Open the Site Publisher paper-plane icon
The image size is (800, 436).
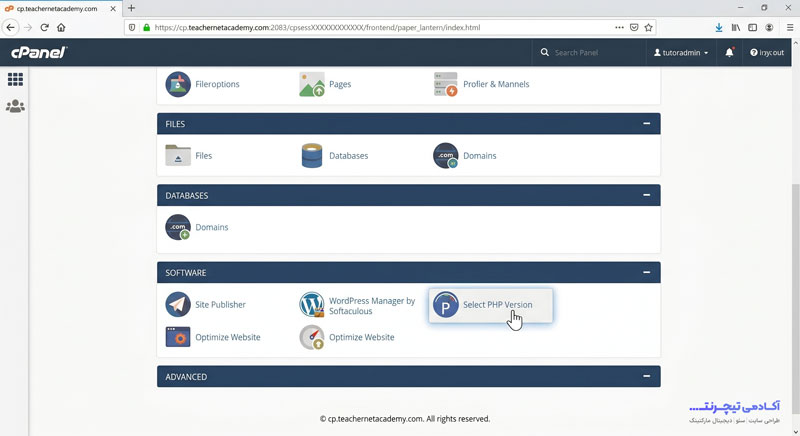coord(178,304)
